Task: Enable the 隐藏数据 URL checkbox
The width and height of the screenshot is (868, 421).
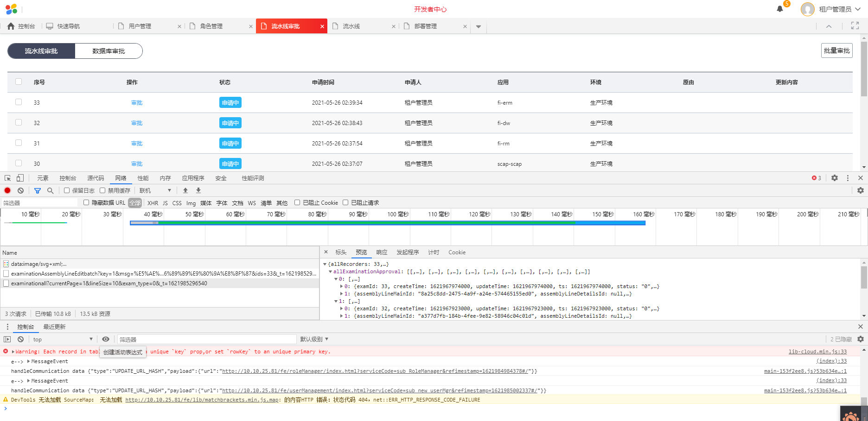Action: click(x=86, y=202)
